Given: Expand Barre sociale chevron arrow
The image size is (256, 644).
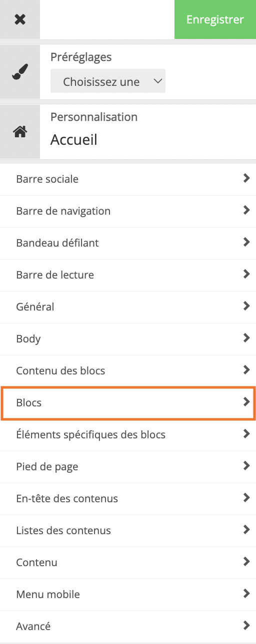Looking at the screenshot, I should (246, 178).
